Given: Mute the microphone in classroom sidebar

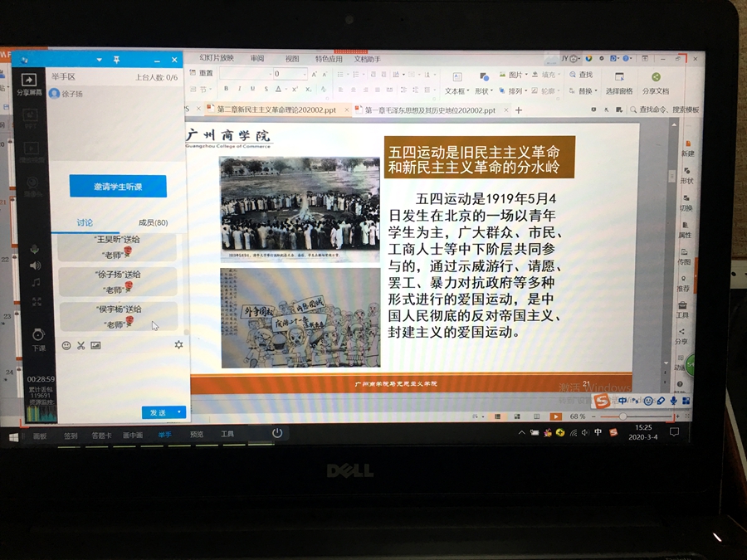Looking at the screenshot, I should click(35, 249).
